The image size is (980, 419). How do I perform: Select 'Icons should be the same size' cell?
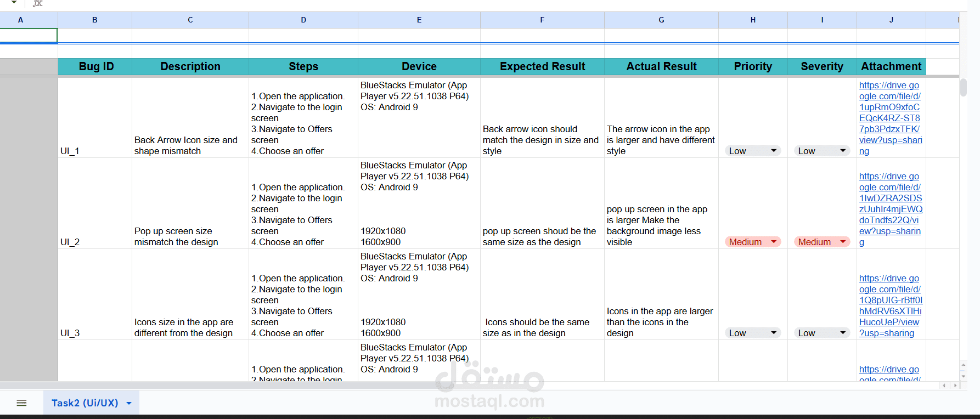pyautogui.click(x=542, y=295)
